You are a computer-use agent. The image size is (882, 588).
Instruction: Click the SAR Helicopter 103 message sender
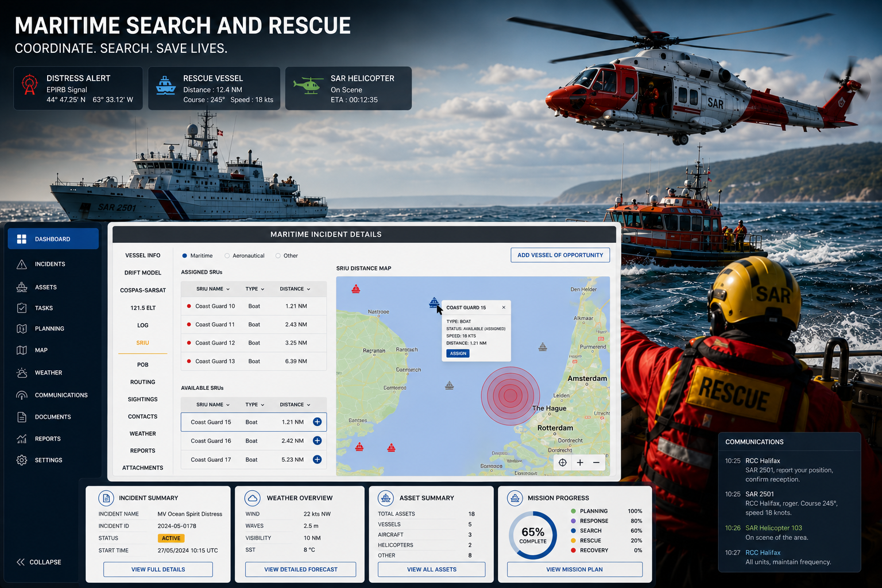tap(774, 528)
